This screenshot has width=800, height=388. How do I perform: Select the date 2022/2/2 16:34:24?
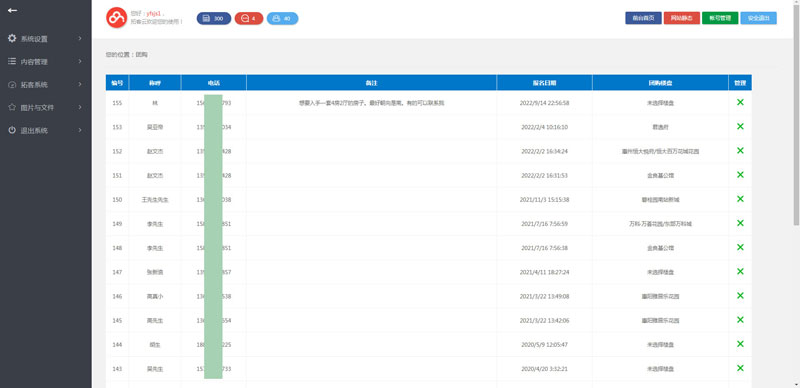coord(544,151)
